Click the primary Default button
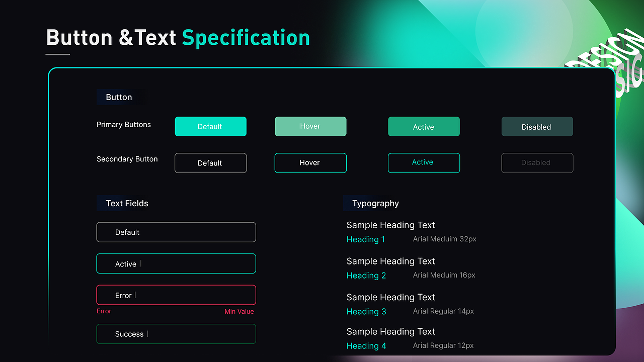 point(210,127)
